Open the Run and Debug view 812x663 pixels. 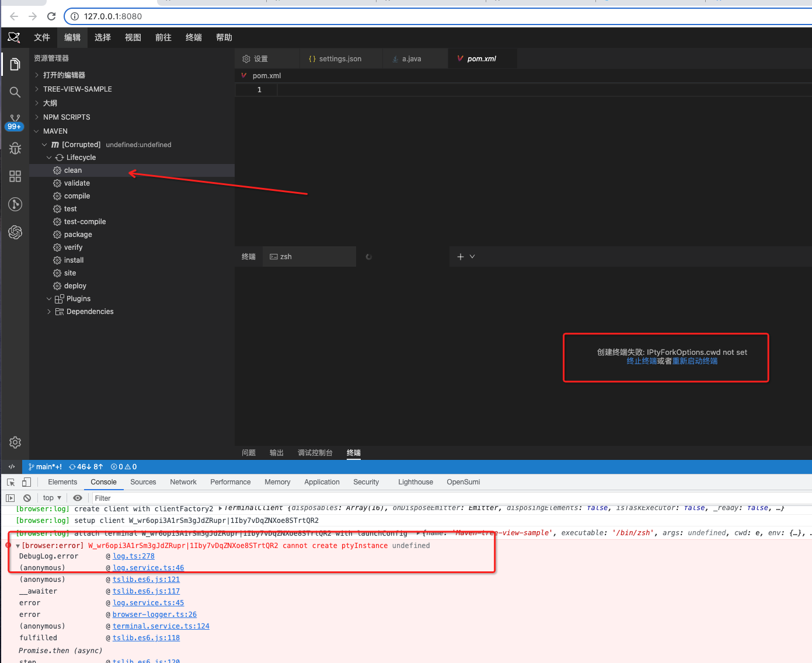pyautogui.click(x=15, y=148)
